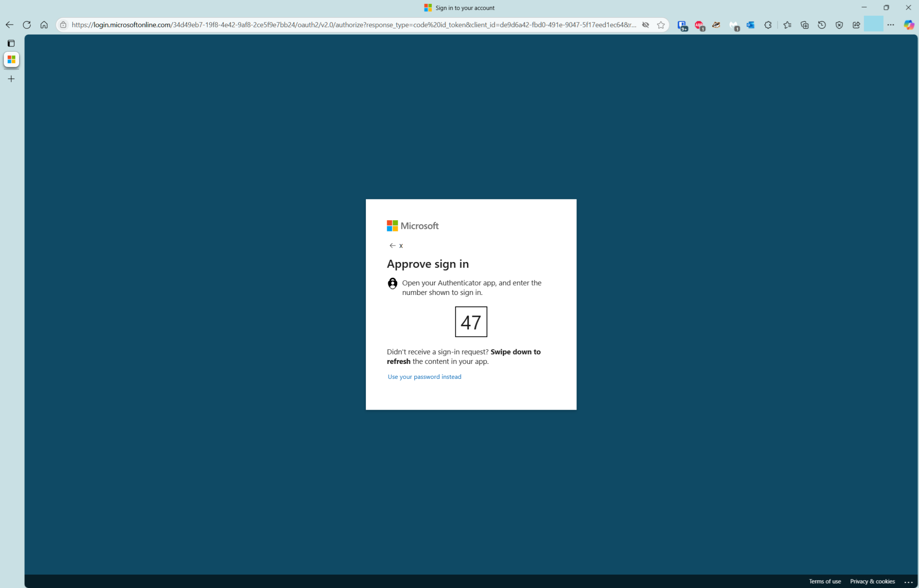Add page to favorites with star icon
919x588 pixels.
pos(661,25)
